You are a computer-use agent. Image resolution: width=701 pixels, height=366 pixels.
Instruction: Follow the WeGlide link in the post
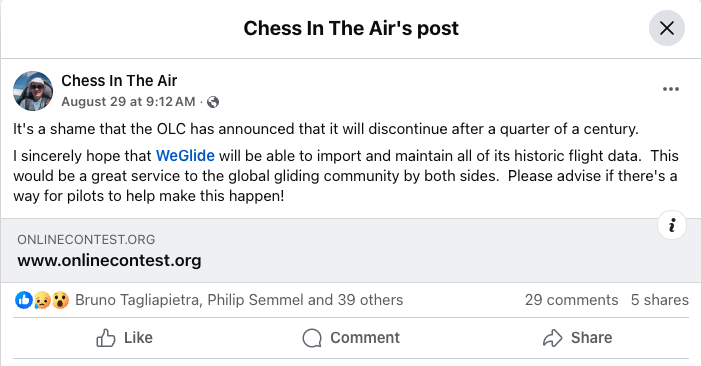185,156
